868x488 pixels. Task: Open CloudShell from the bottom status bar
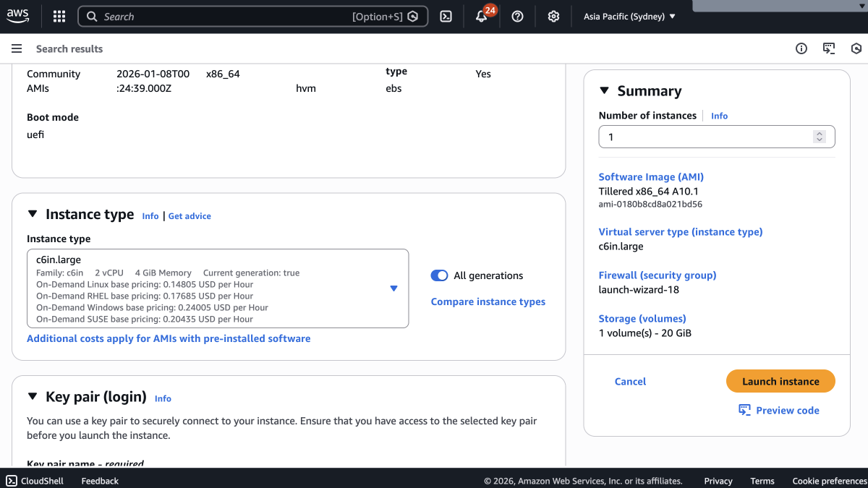point(34,480)
